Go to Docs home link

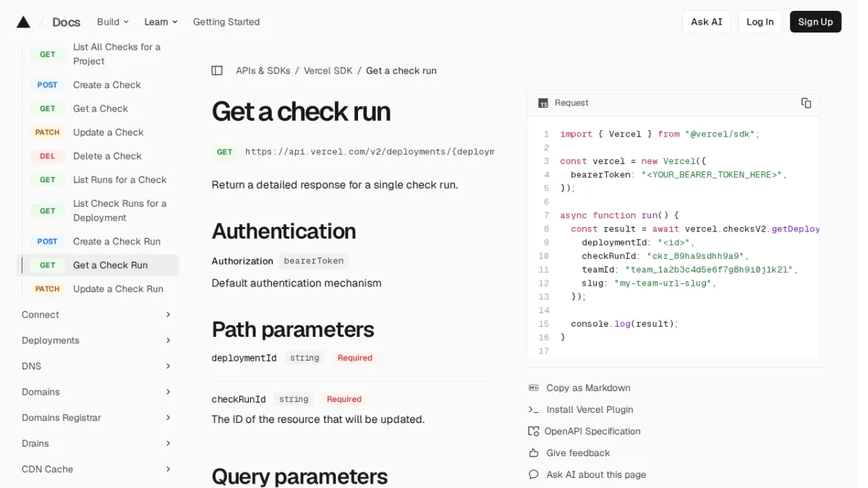click(x=66, y=22)
